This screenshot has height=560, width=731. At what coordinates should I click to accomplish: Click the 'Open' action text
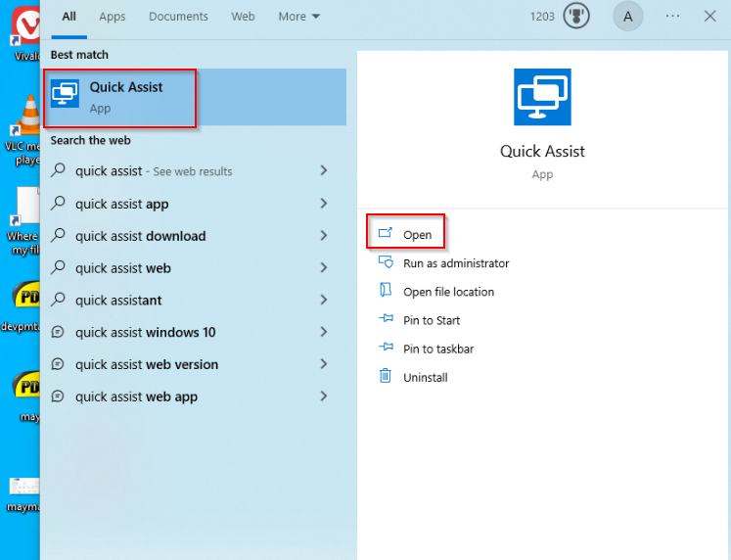(x=417, y=235)
